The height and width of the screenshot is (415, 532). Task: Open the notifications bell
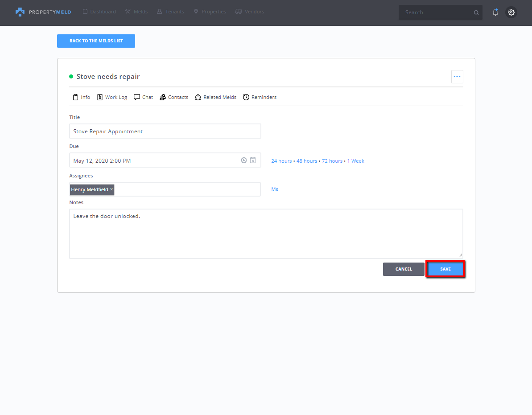[495, 12]
